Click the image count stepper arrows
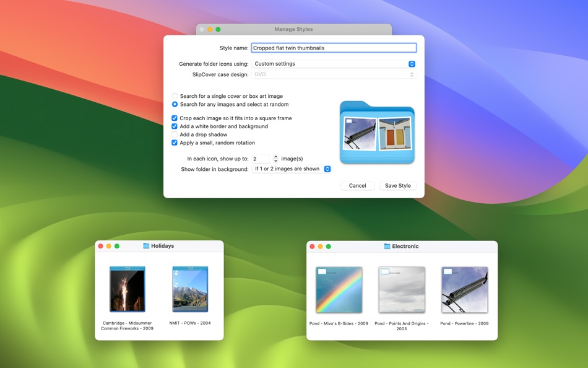588x368 pixels. point(275,159)
